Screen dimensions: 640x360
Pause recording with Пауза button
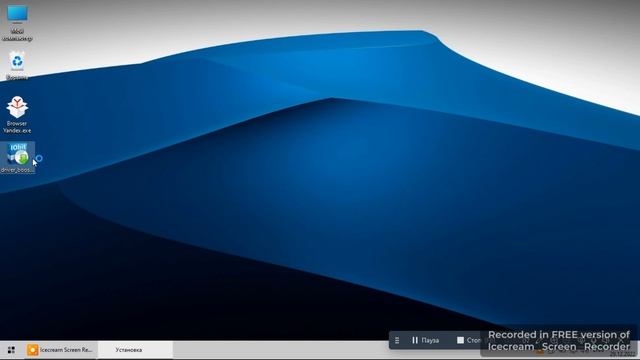[x=425, y=340]
